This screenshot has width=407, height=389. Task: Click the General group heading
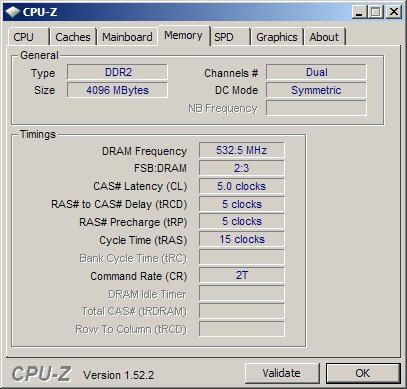(x=39, y=55)
